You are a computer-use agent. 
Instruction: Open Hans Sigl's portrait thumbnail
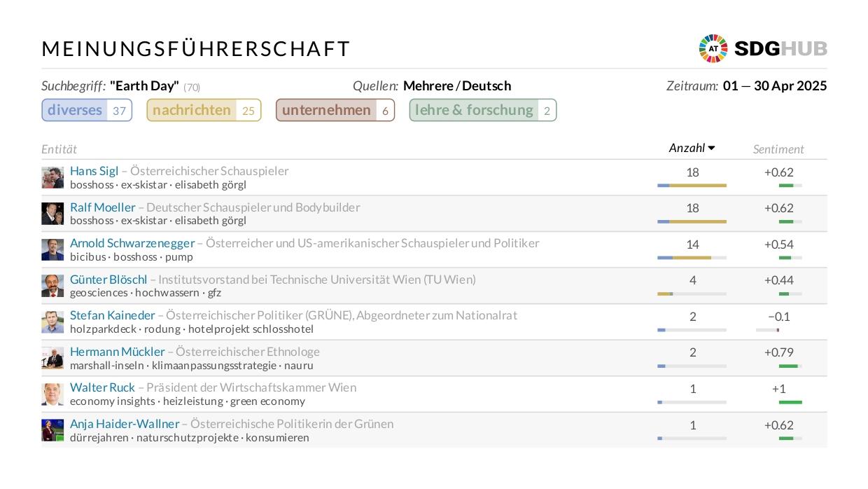point(52,178)
